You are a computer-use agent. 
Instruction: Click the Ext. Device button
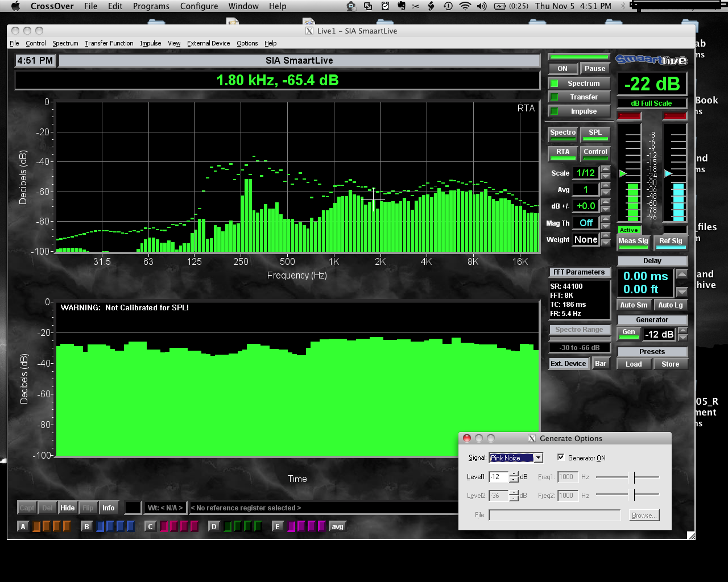[568, 364]
